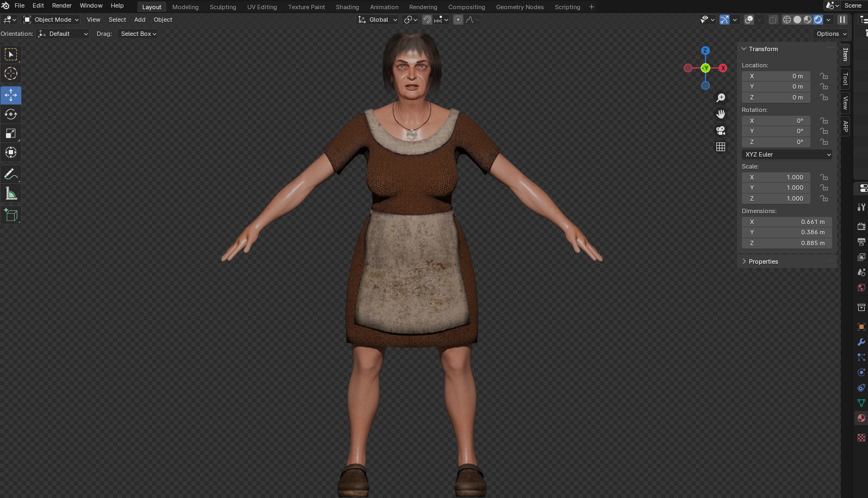Click the Options button in header
Image resolution: width=868 pixels, height=498 pixels.
coord(831,34)
